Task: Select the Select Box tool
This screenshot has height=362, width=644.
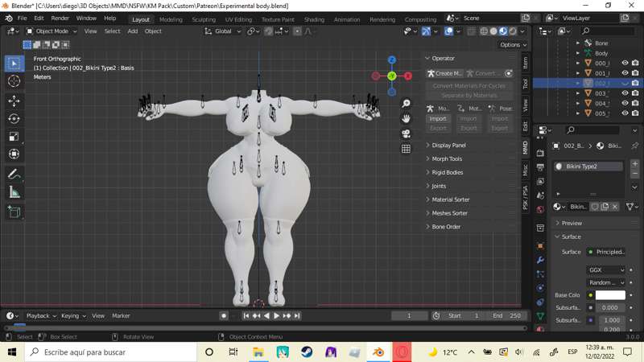Action: tap(14, 64)
